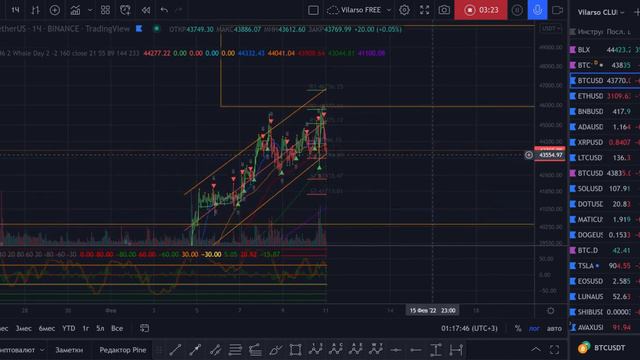Select the ray line drawing tool
Viewport: 640px width, 360px height.
(195, 350)
